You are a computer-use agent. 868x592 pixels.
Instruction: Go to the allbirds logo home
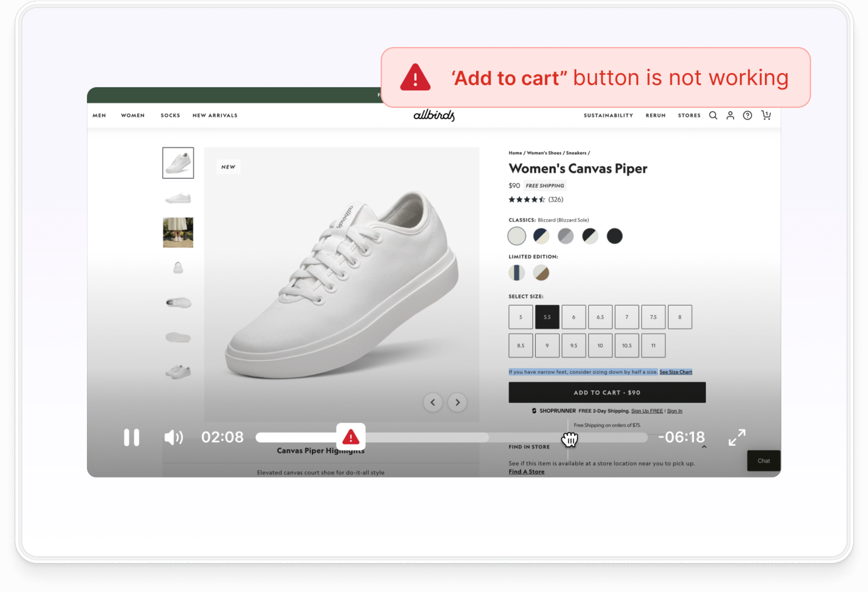(x=434, y=115)
